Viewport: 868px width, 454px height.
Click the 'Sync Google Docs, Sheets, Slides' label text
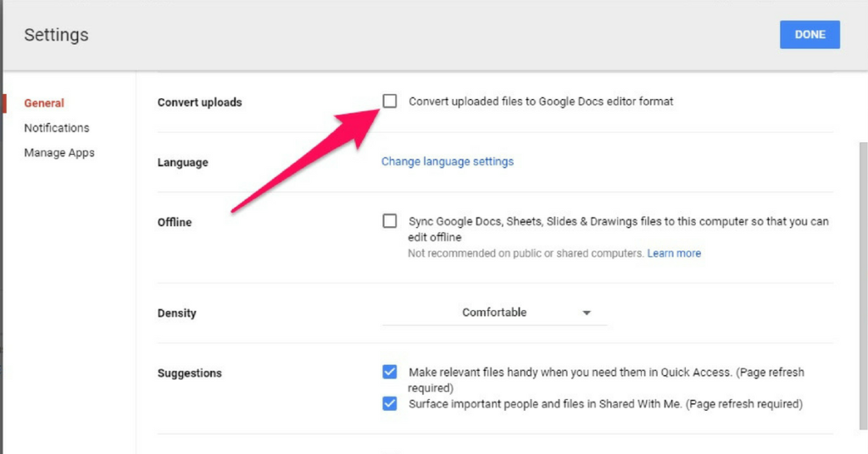coord(618,229)
